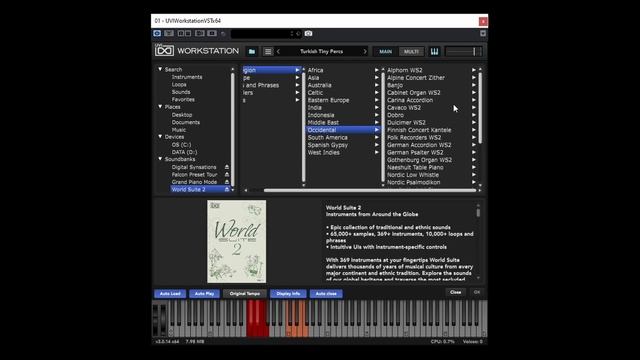Click the info text scrollbar
Viewport: 640px width, 360px height.
pos(478,213)
